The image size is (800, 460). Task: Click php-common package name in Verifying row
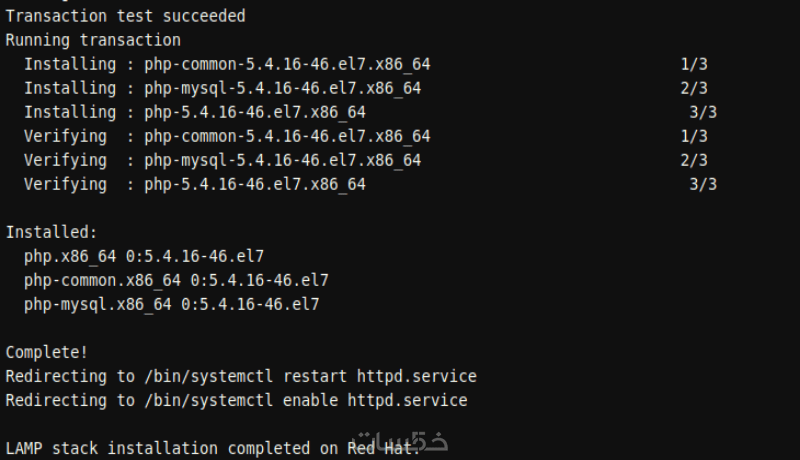[287, 136]
